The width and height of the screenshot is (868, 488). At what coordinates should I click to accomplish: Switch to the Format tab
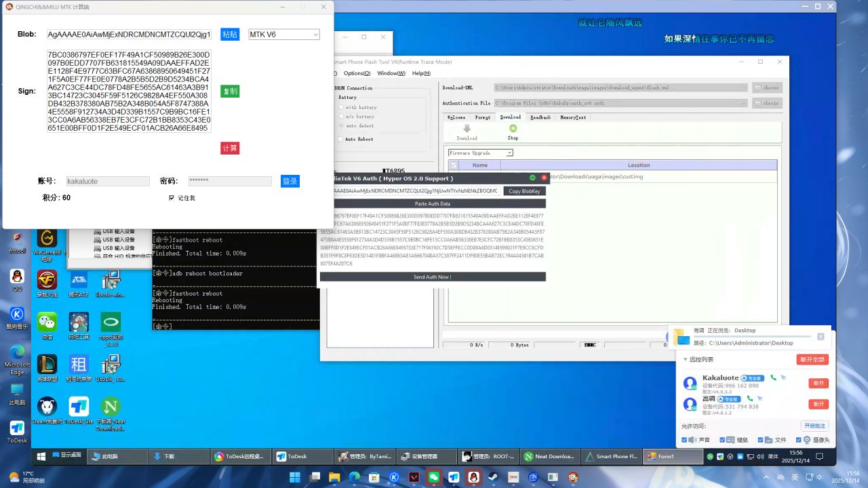(482, 117)
